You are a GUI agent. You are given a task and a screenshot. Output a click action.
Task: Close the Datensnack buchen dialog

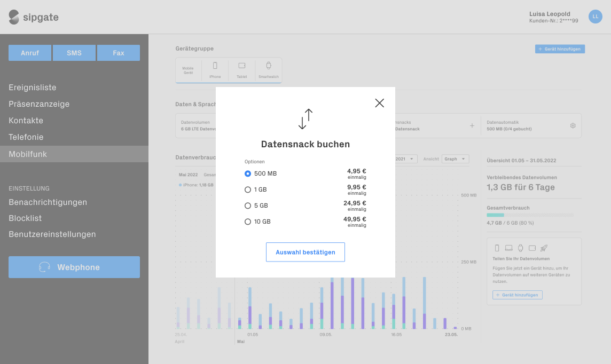point(380,103)
